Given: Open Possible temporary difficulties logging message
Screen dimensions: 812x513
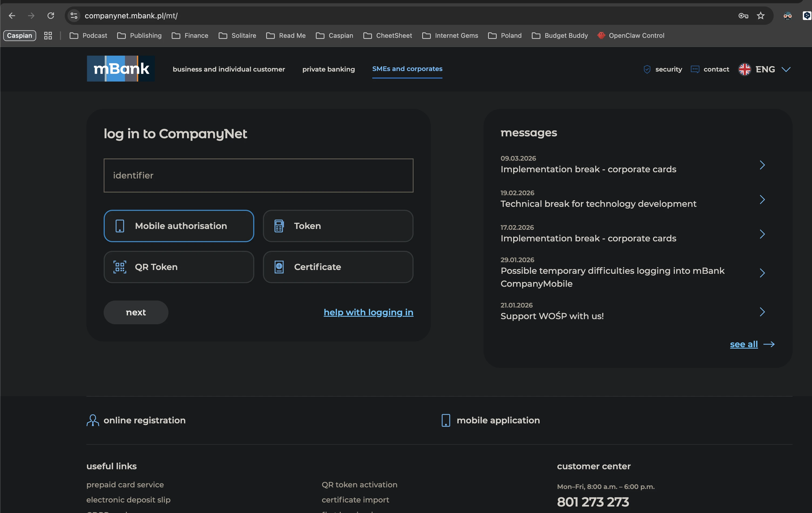Looking at the screenshot, I should click(x=612, y=277).
